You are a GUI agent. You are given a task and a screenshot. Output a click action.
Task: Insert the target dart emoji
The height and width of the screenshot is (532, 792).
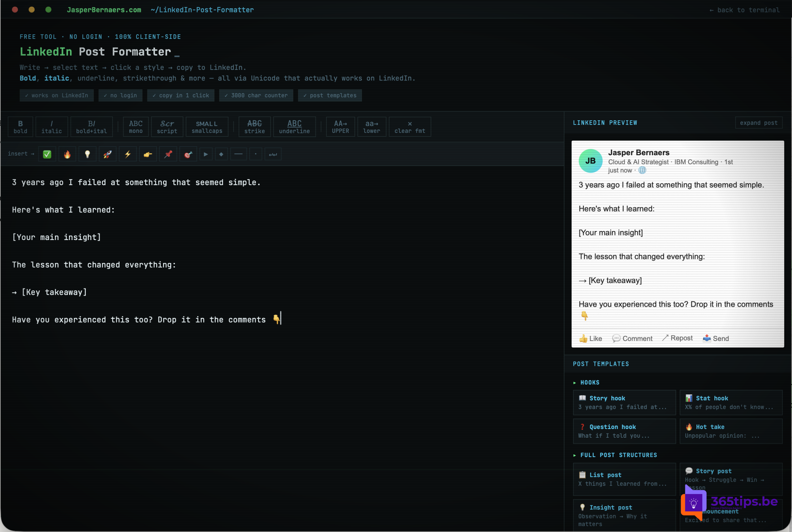pyautogui.click(x=188, y=154)
